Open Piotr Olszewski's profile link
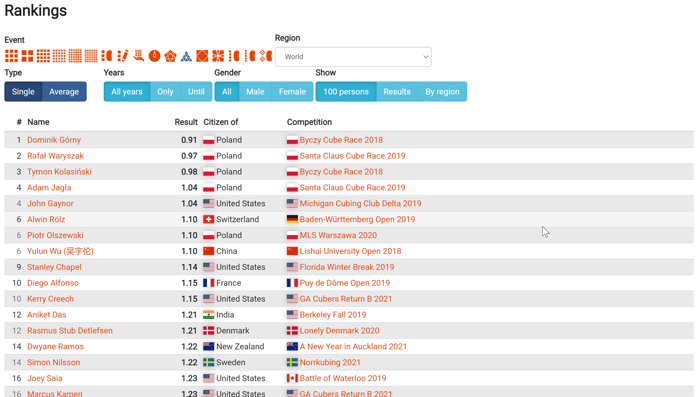The height and width of the screenshot is (397, 700). pos(55,235)
